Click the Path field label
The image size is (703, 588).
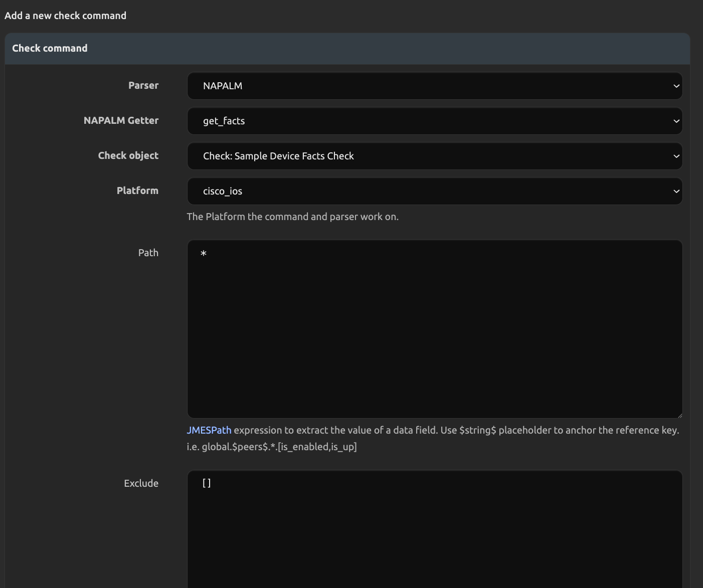tap(148, 253)
